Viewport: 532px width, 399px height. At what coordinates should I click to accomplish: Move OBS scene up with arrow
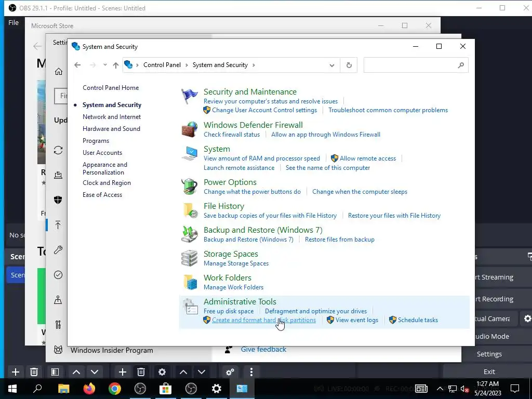click(76, 372)
